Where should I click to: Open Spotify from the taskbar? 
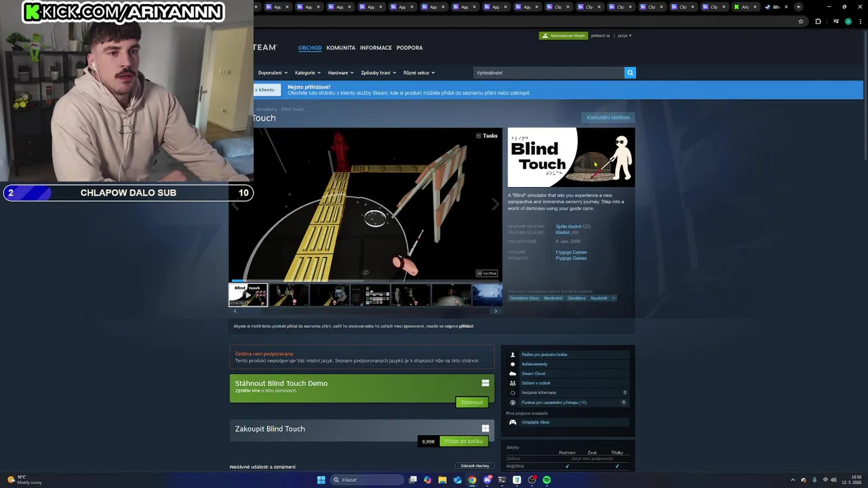(x=547, y=480)
